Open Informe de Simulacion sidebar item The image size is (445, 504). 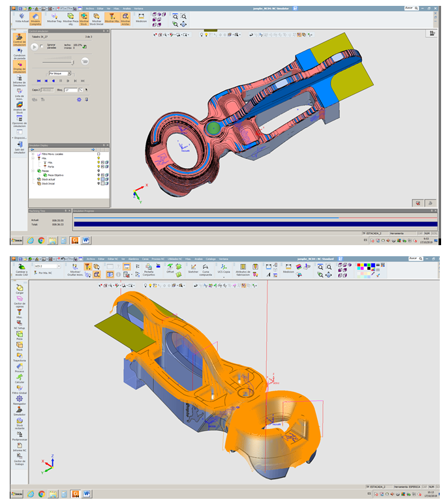[20, 81]
